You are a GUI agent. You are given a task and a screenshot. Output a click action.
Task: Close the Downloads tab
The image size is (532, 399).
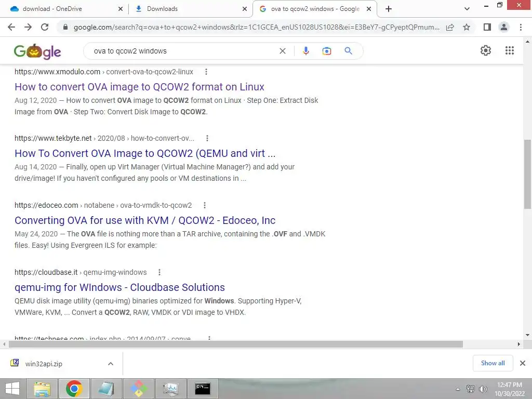click(245, 9)
